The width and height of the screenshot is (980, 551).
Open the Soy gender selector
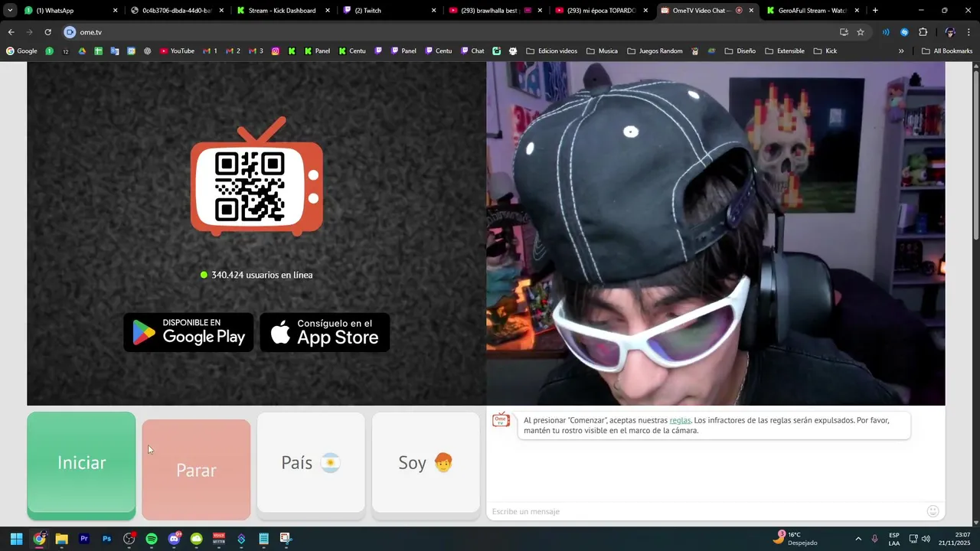click(426, 463)
